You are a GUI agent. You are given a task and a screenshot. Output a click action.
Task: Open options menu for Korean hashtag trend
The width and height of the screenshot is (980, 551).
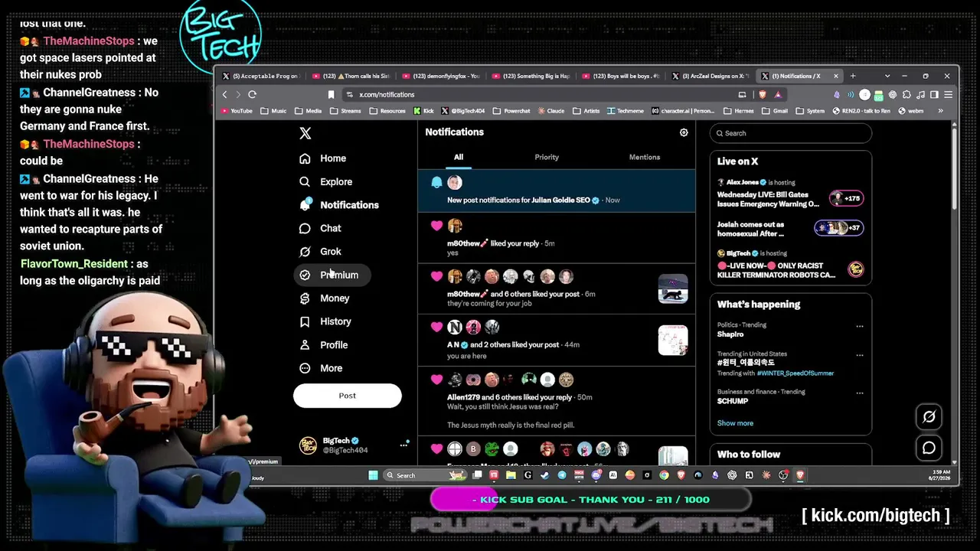(x=860, y=356)
